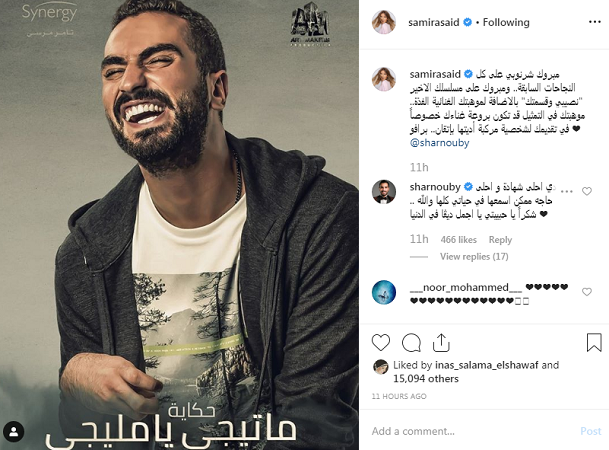Open the @sharnouby mention link

439,143
